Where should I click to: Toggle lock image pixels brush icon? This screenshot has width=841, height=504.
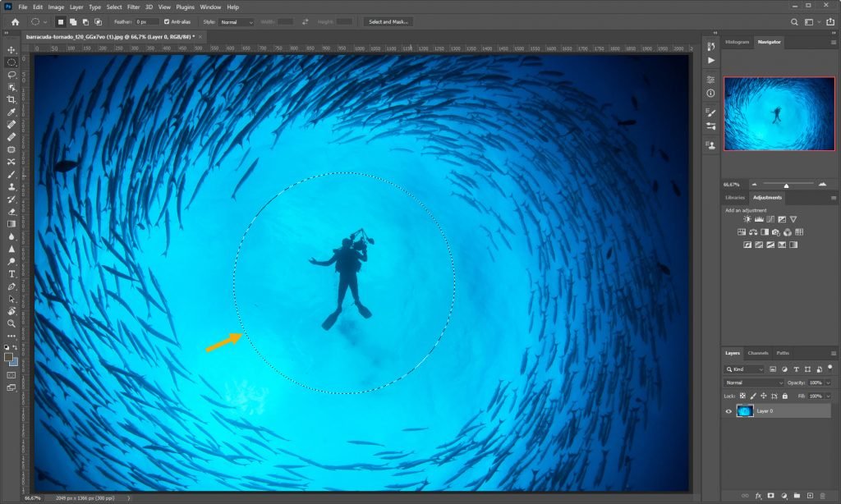point(753,396)
